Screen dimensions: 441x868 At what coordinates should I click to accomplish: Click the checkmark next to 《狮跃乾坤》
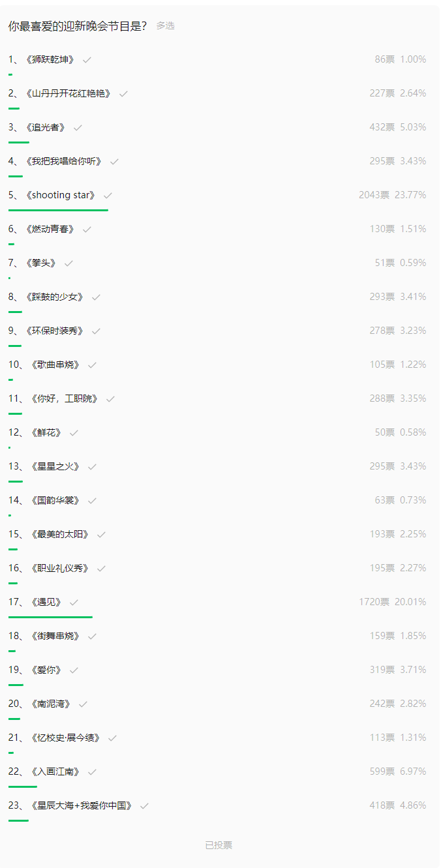pos(87,60)
